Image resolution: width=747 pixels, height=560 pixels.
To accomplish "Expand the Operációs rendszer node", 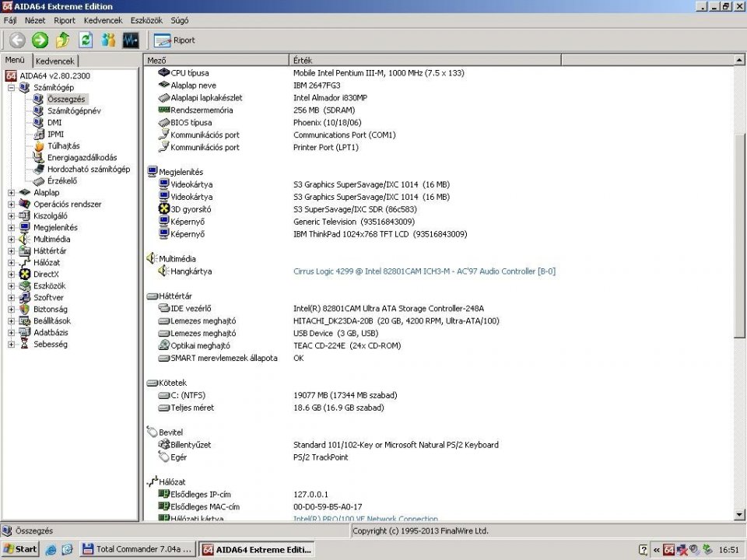I will (11, 205).
